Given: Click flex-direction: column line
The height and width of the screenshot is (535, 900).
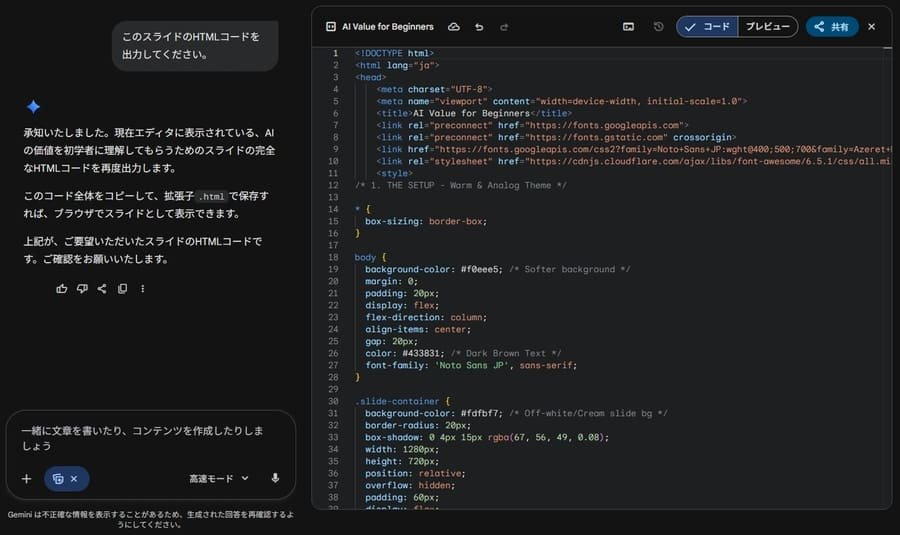Looking at the screenshot, I should 426,317.
